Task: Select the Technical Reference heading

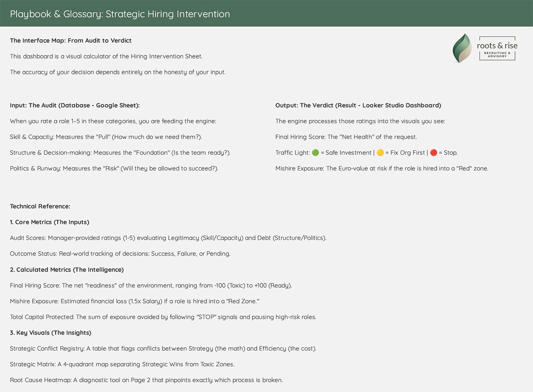Action: pyautogui.click(x=40, y=206)
